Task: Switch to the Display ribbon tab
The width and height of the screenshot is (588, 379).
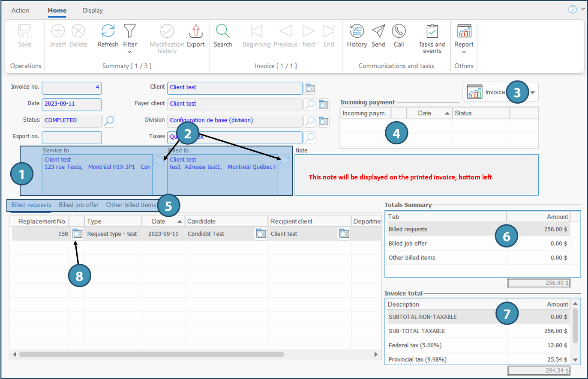Action: pos(93,10)
